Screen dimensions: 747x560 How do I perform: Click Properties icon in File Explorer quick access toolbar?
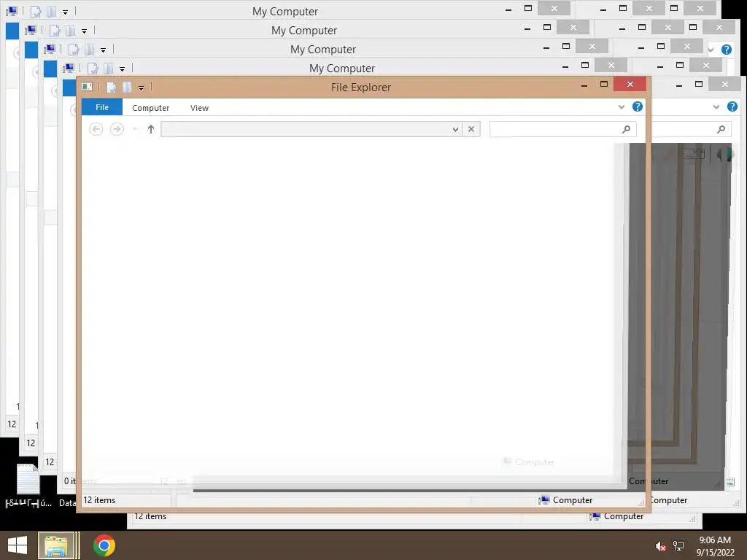(112, 87)
